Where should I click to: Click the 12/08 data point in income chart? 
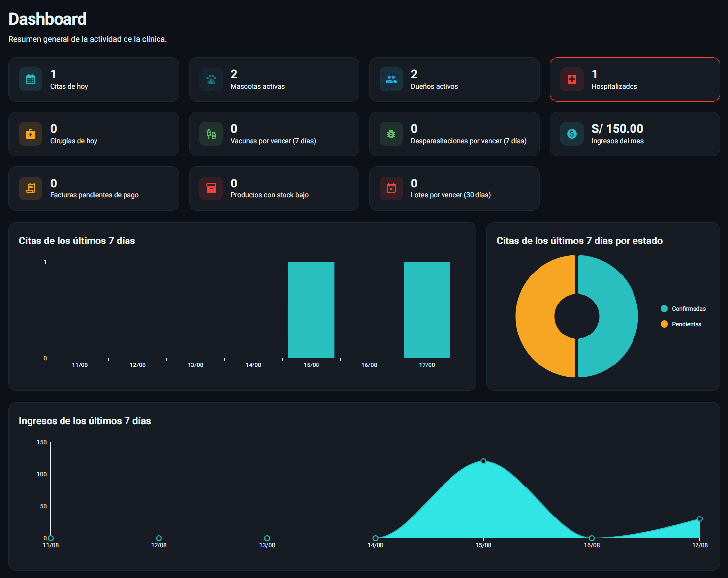pos(158,538)
